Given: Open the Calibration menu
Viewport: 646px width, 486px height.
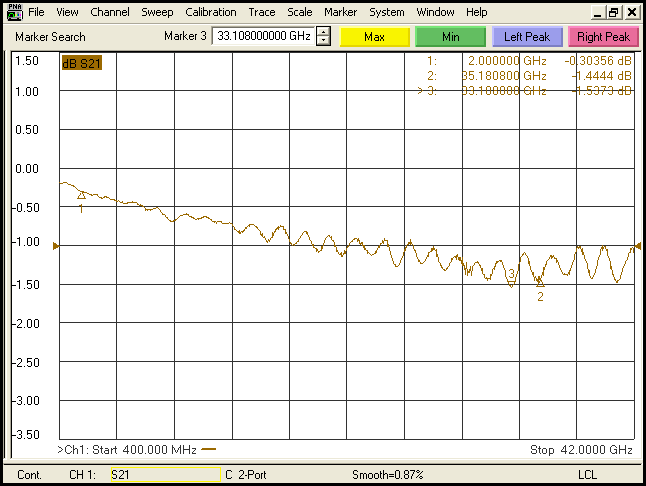Looking at the screenshot, I should (211, 13).
